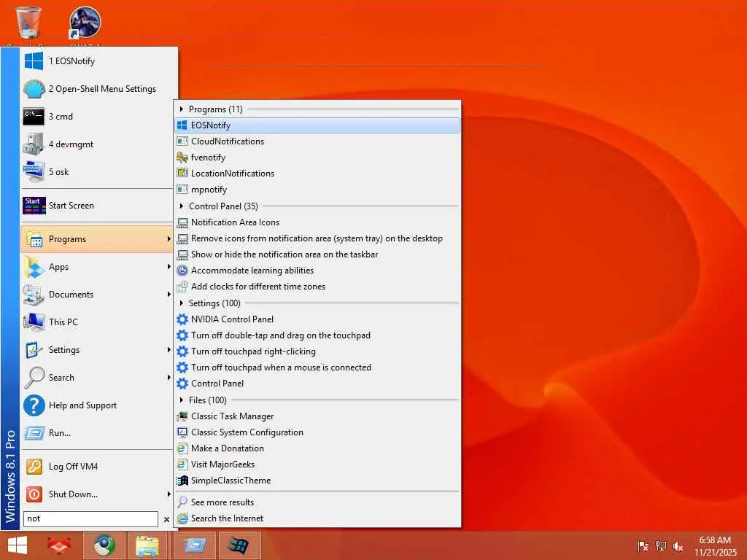Open the avatar shortcut on desktop
Viewport: 747px width, 560px height.
click(85, 23)
